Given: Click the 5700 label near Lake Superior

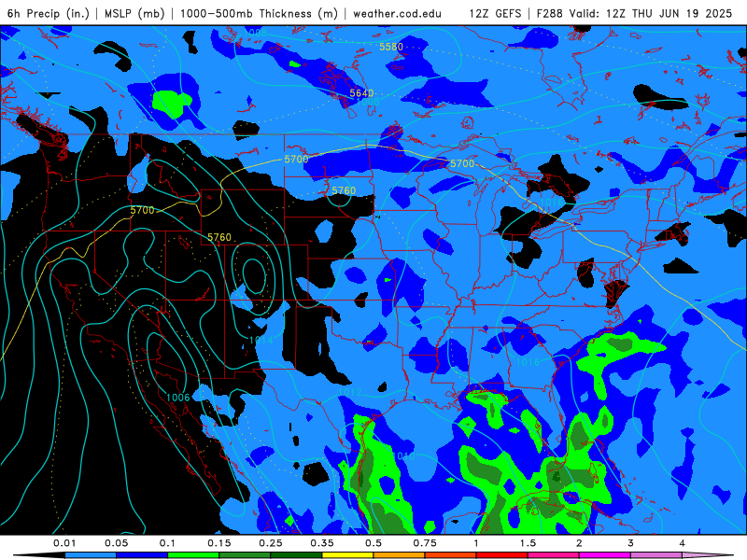Looking at the screenshot, I should pos(462,164).
